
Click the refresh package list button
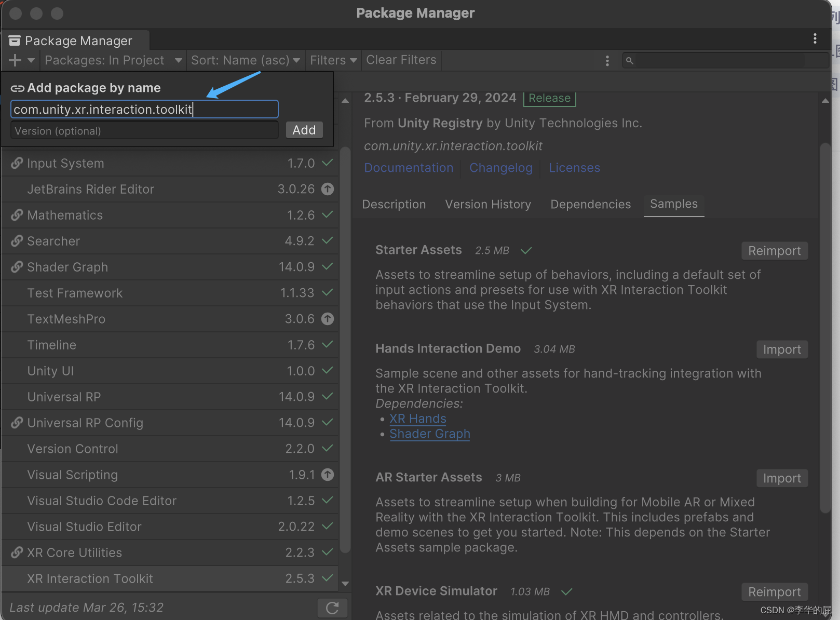(x=332, y=608)
